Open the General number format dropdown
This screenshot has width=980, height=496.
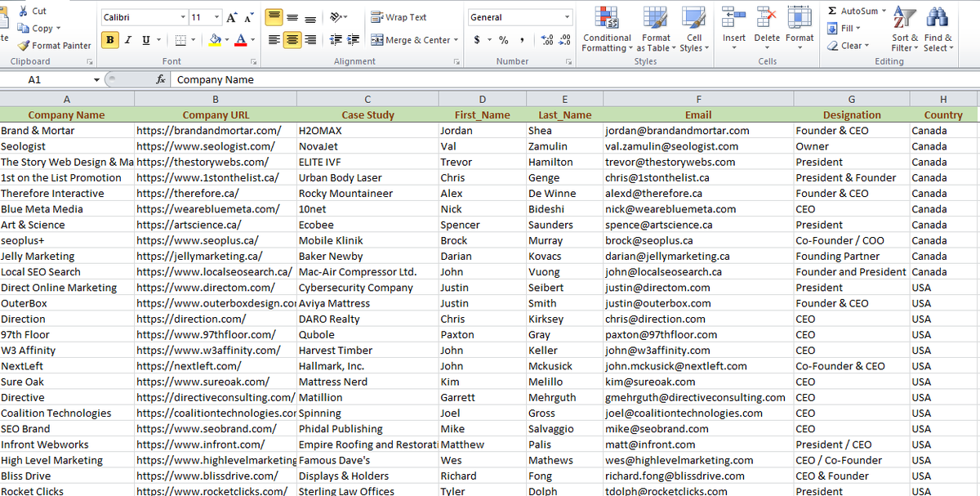pyautogui.click(x=567, y=17)
